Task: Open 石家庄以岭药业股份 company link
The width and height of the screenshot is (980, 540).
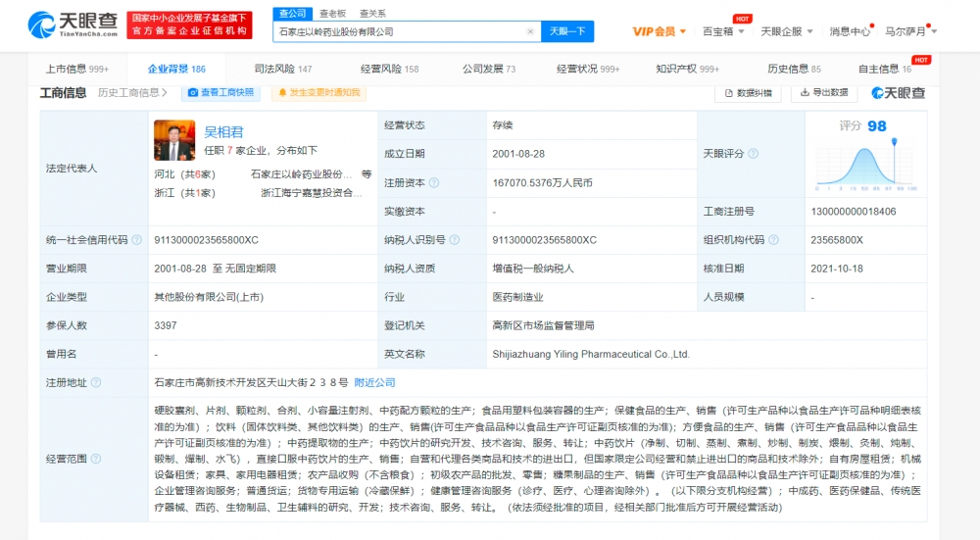Action: click(x=301, y=174)
